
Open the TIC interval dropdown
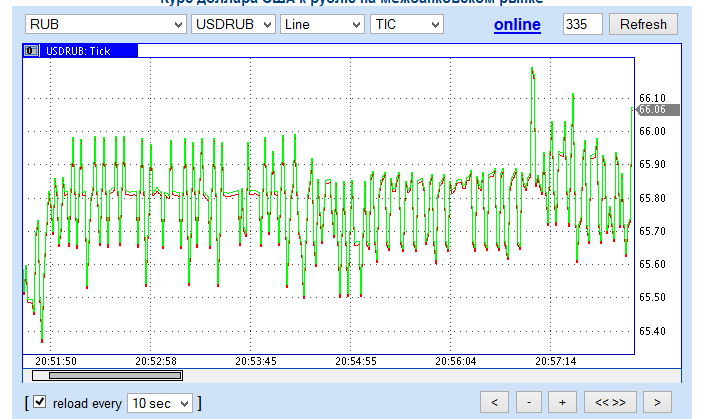pyautogui.click(x=407, y=24)
